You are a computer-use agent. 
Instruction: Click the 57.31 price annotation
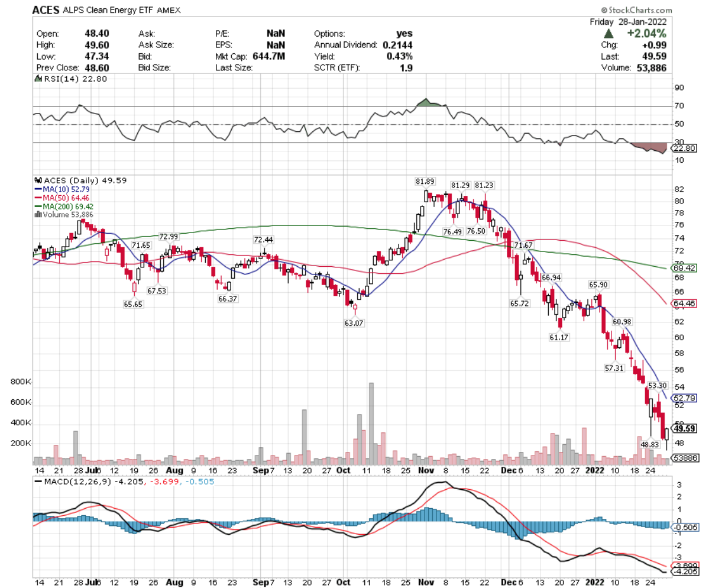(x=614, y=367)
